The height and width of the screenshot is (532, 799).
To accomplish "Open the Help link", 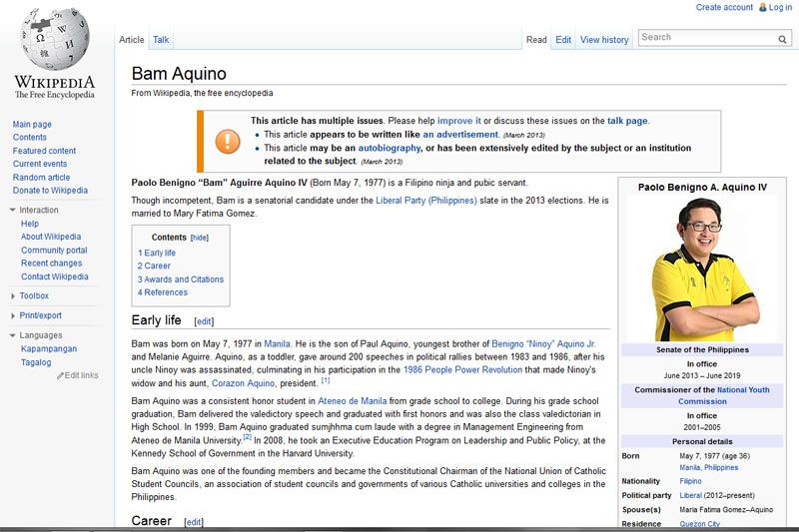I will (30, 224).
